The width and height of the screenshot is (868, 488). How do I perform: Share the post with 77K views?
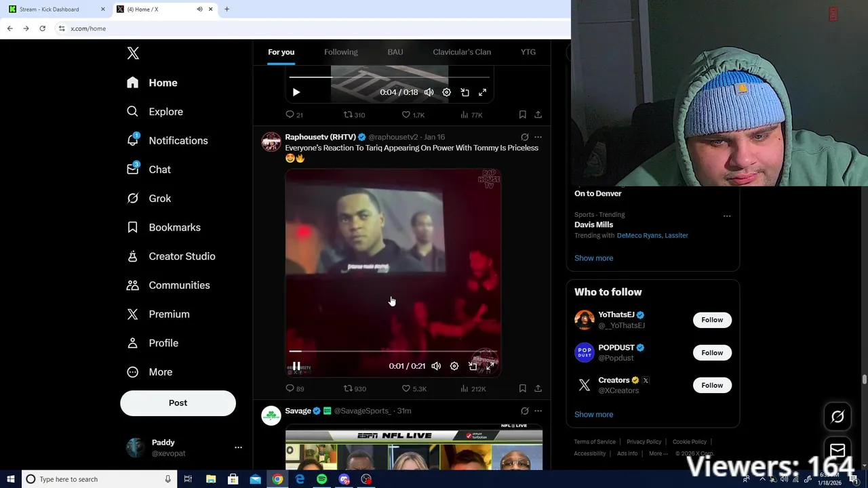[x=538, y=115]
